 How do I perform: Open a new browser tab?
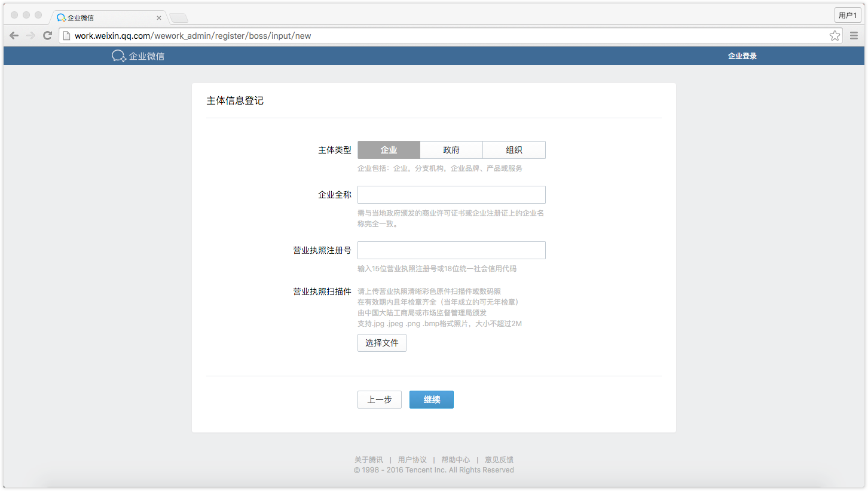(x=178, y=17)
